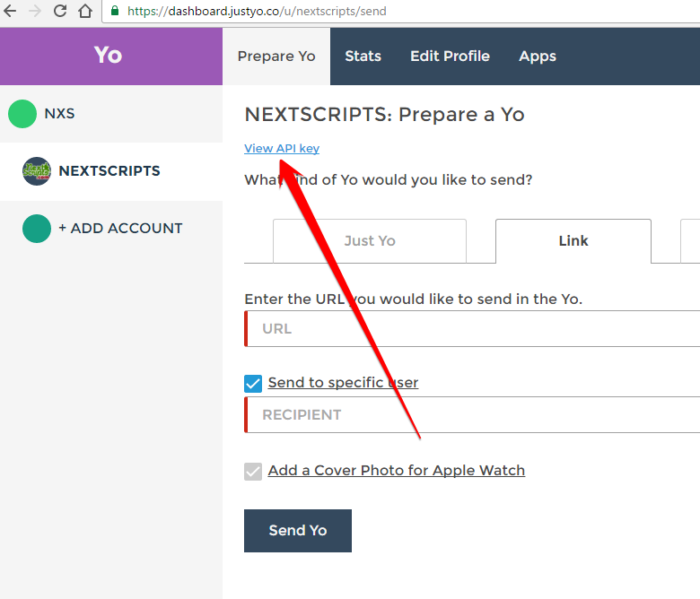Select the NXS account avatar

pyautogui.click(x=22, y=114)
